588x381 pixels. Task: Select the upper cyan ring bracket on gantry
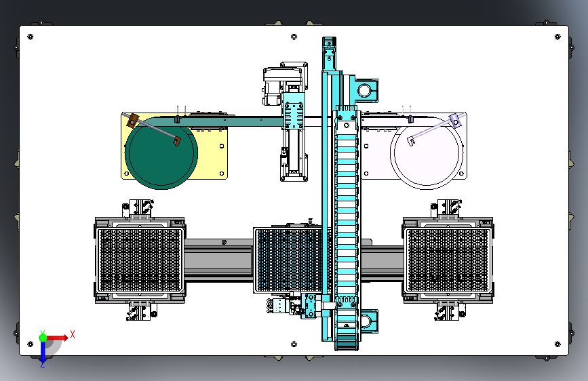pyautogui.click(x=364, y=90)
